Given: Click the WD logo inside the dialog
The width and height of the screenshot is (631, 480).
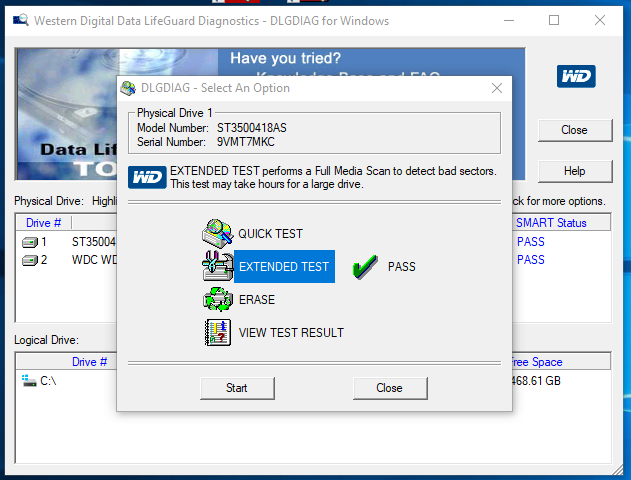Looking at the screenshot, I should point(148,178).
